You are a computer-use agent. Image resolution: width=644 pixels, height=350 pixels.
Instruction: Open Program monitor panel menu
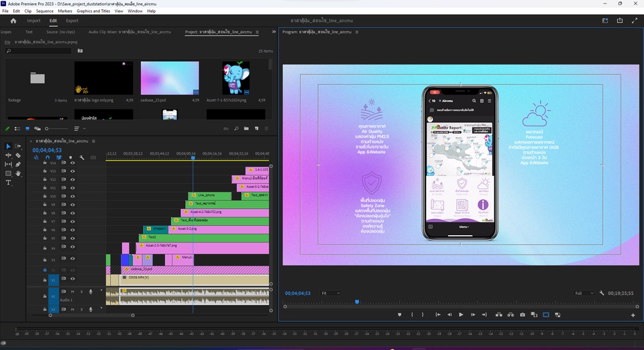click(x=356, y=32)
